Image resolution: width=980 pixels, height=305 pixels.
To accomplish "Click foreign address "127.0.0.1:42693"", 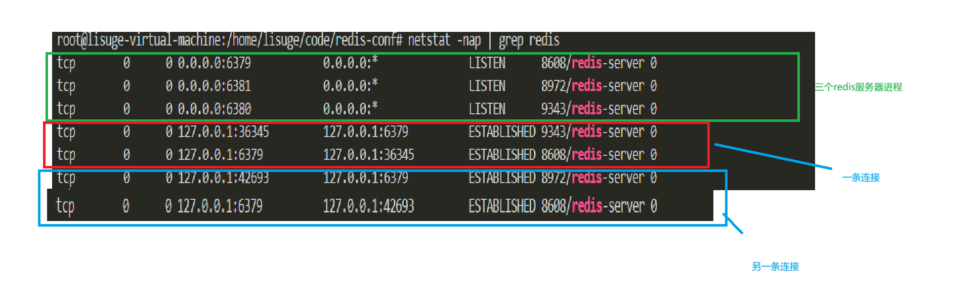I will coord(369,206).
